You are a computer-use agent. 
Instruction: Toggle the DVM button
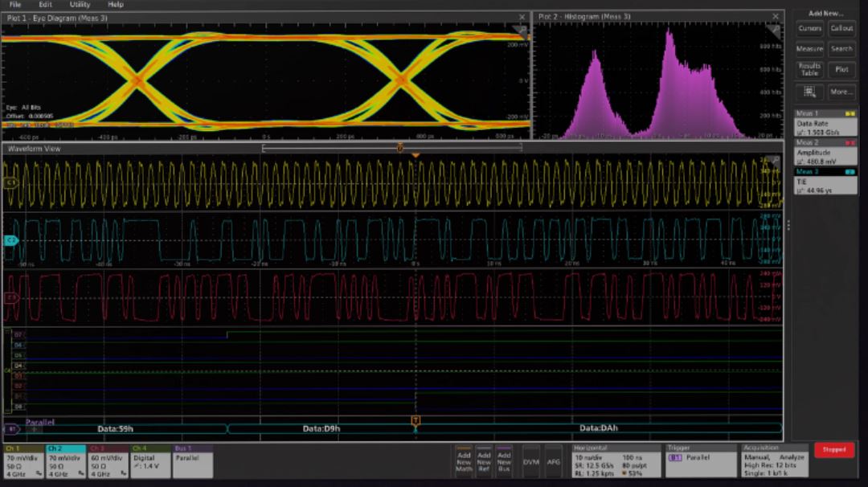click(531, 462)
